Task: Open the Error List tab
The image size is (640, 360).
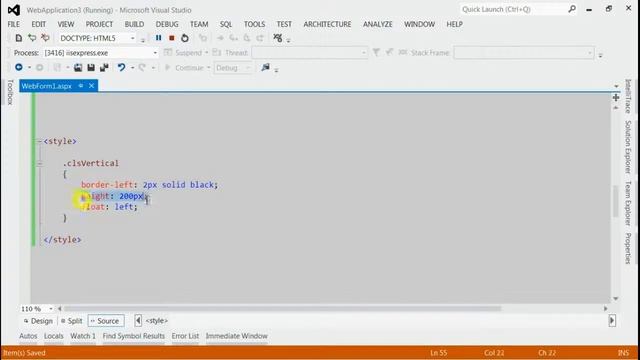Action: click(x=185, y=336)
